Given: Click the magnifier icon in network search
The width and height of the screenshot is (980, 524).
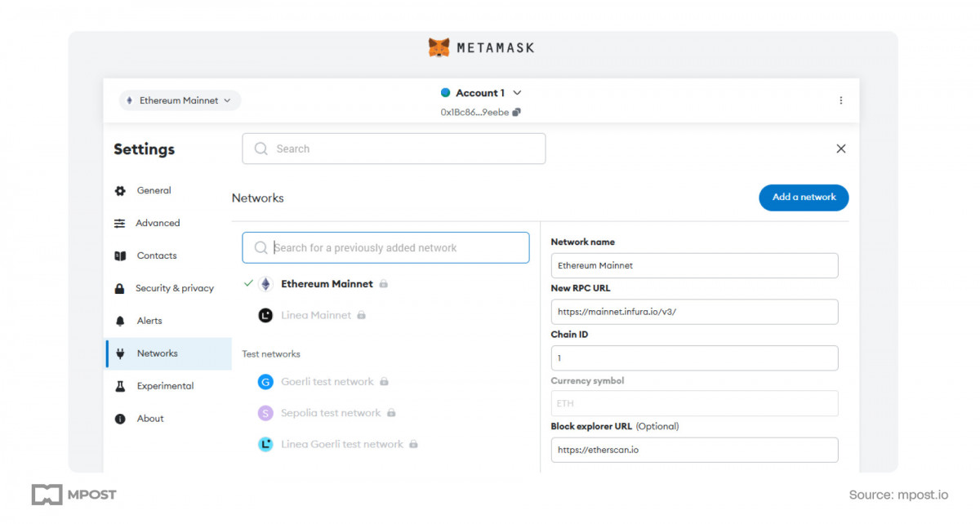Looking at the screenshot, I should tap(261, 247).
